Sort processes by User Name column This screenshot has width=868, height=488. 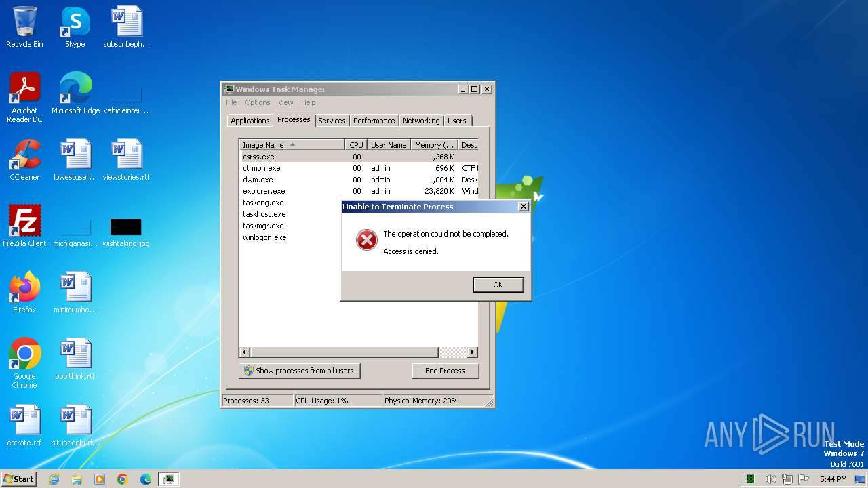[389, 145]
